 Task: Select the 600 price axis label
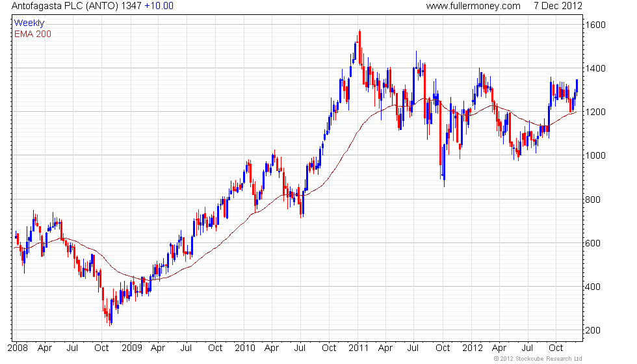click(593, 243)
